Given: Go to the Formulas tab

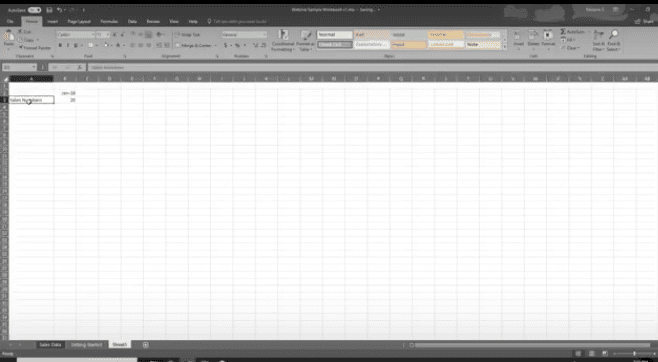Looking at the screenshot, I should pos(109,21).
